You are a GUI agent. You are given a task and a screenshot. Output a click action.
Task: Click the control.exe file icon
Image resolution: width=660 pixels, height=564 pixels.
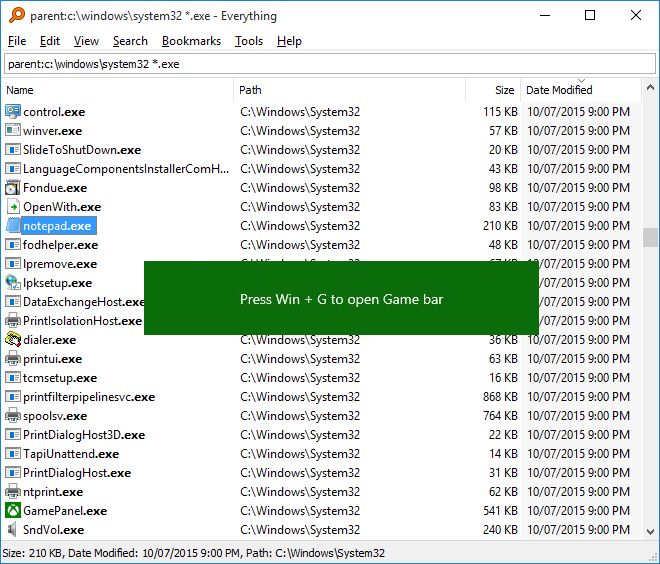click(13, 112)
